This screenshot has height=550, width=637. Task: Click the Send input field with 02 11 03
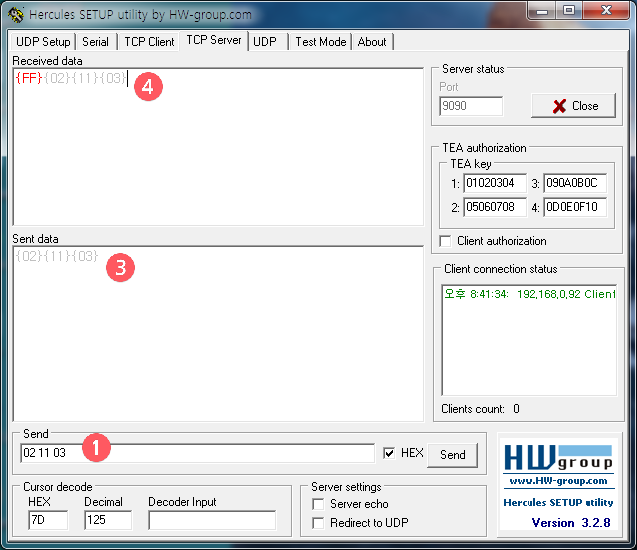pyautogui.click(x=197, y=453)
